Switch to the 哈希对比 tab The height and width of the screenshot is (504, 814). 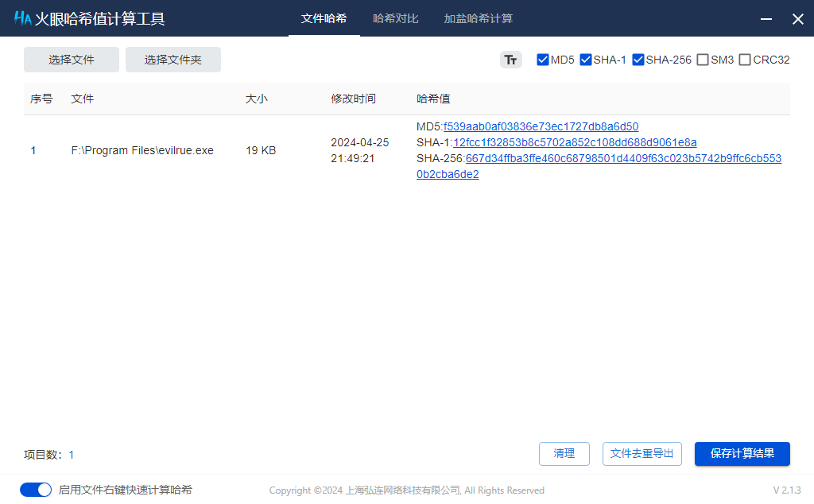(x=395, y=18)
